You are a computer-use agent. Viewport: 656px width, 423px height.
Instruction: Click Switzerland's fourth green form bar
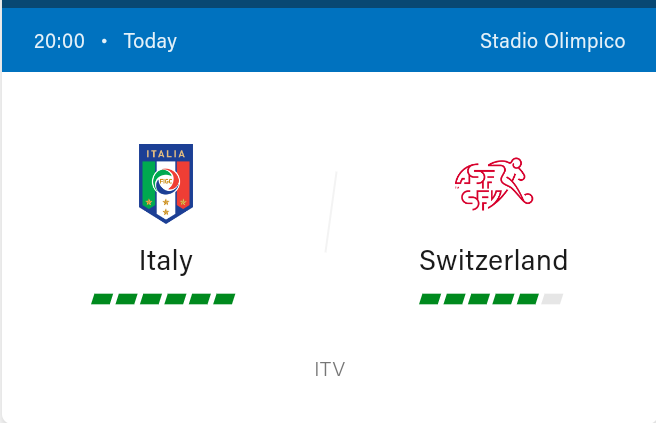[503, 299]
